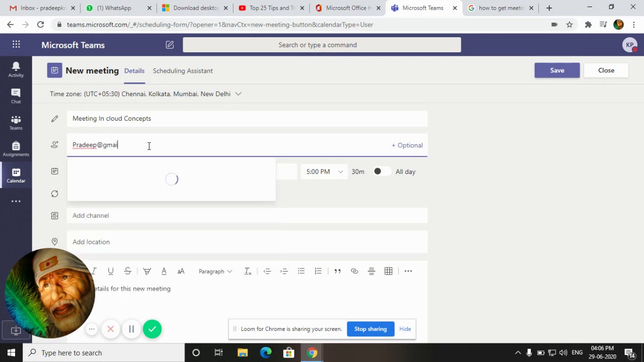The image size is (644, 362).
Task: Clear all formatting in editor
Action: pyautogui.click(x=248, y=271)
